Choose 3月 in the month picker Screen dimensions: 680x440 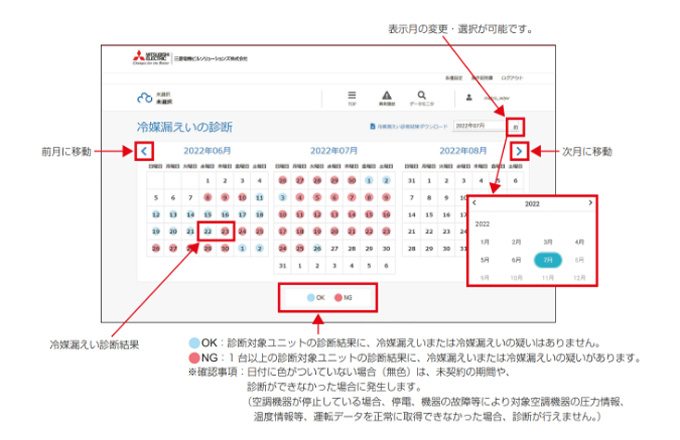546,242
